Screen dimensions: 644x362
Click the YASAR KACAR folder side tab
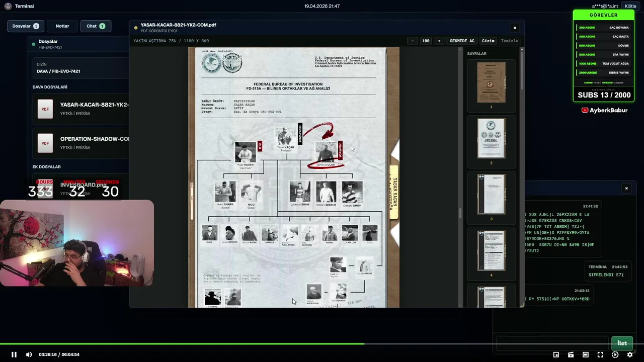click(394, 192)
